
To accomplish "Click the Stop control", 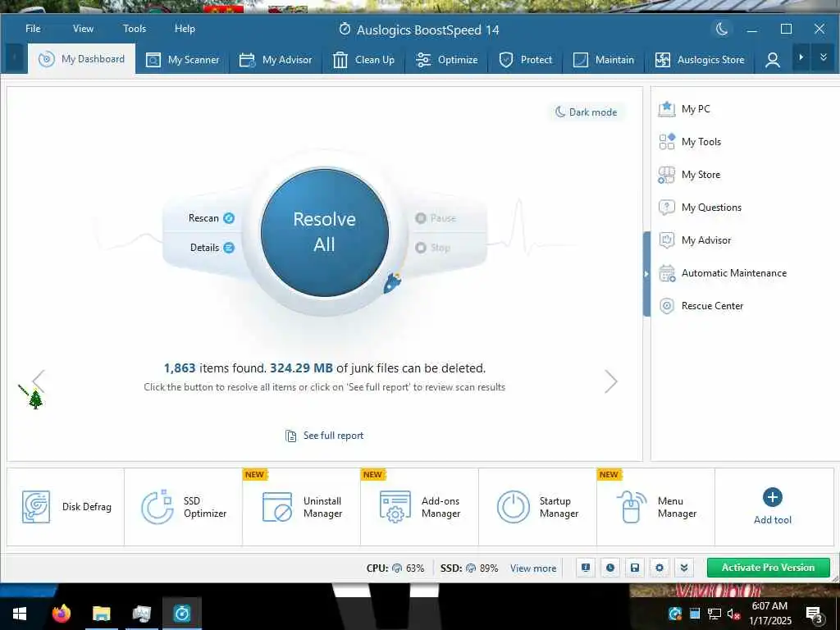I will [433, 248].
